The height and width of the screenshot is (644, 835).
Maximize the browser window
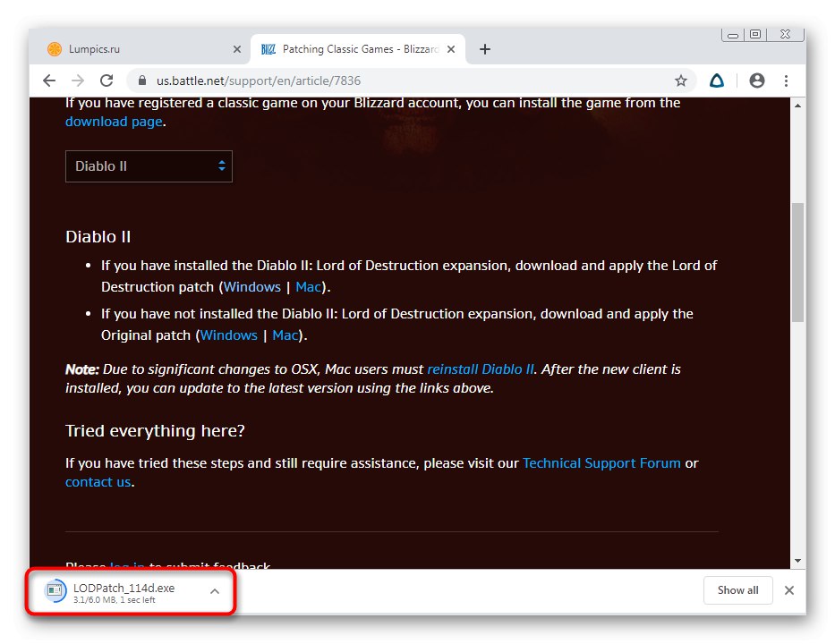pyautogui.click(x=755, y=34)
